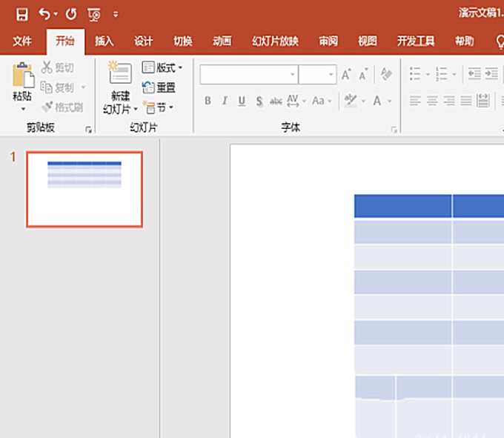Open the 视图 tab

tap(368, 42)
